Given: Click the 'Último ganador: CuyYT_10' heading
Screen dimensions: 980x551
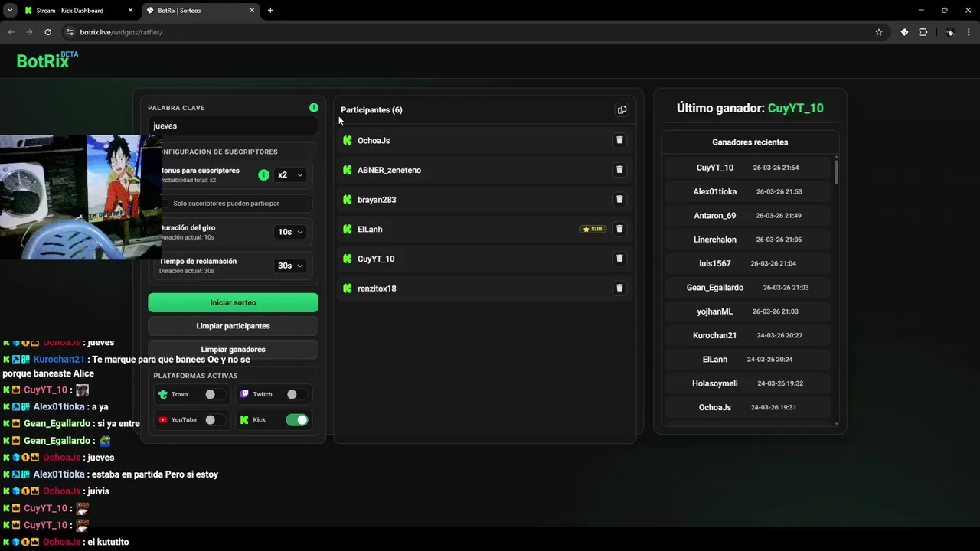Looking at the screenshot, I should pos(750,108).
